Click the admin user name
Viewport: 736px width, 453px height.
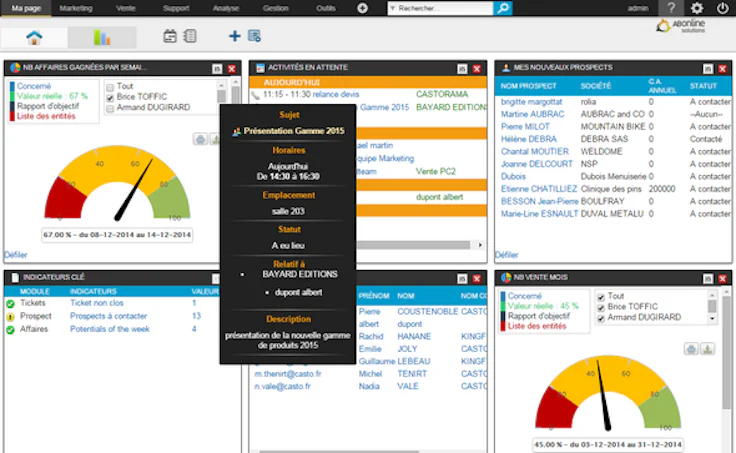637,8
